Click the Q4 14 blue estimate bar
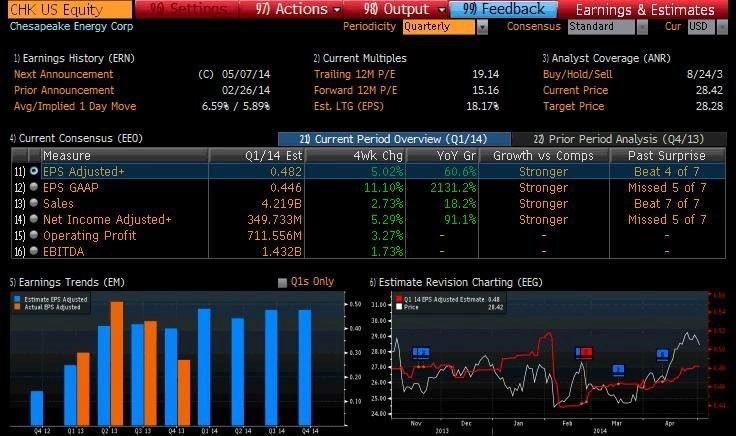736x436 pixels. pyautogui.click(x=305, y=367)
